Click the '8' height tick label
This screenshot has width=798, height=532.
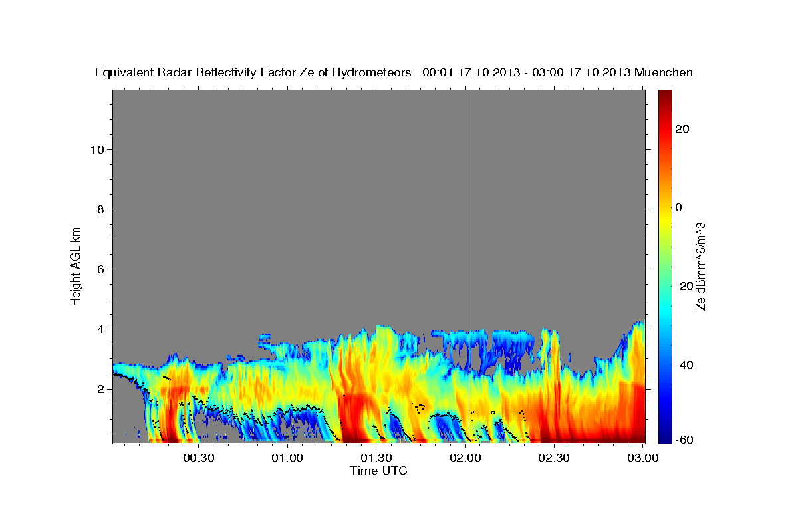(x=99, y=209)
